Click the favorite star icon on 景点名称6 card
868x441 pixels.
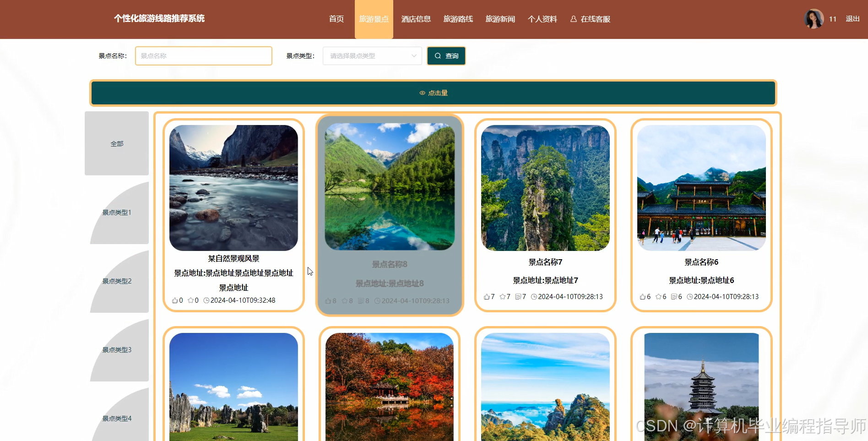(658, 297)
